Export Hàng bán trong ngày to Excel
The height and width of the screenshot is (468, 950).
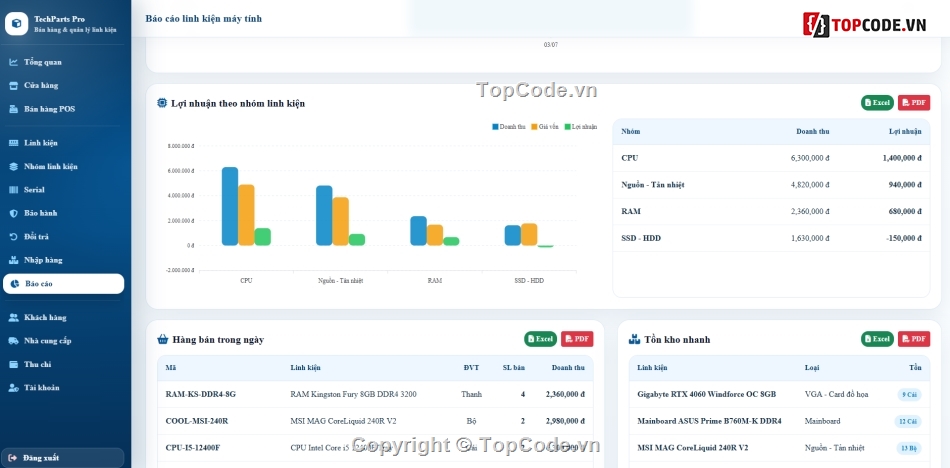(540, 339)
